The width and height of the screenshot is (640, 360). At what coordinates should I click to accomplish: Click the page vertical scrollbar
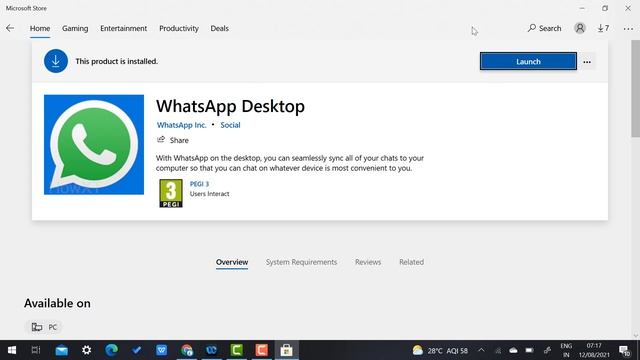pos(636,89)
